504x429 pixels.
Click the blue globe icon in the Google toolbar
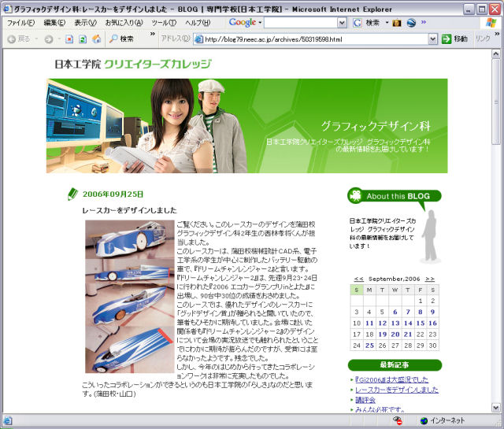pyautogui.click(x=411, y=23)
